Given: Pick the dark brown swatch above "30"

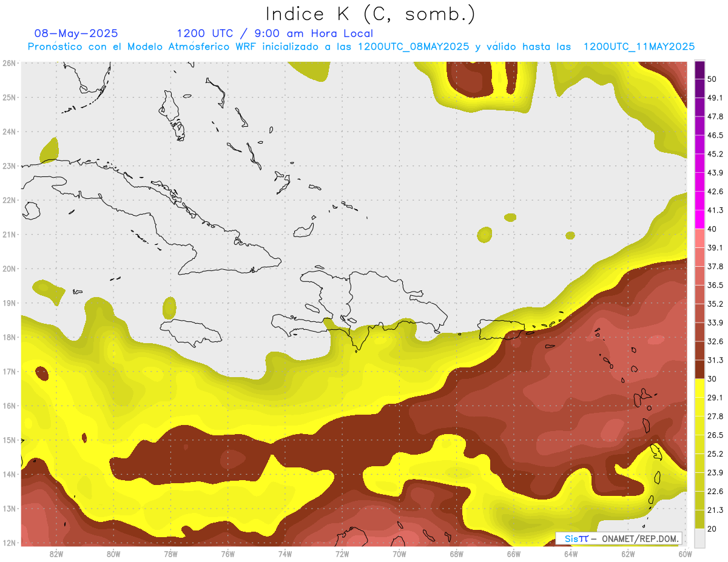Looking at the screenshot, I should (699, 369).
